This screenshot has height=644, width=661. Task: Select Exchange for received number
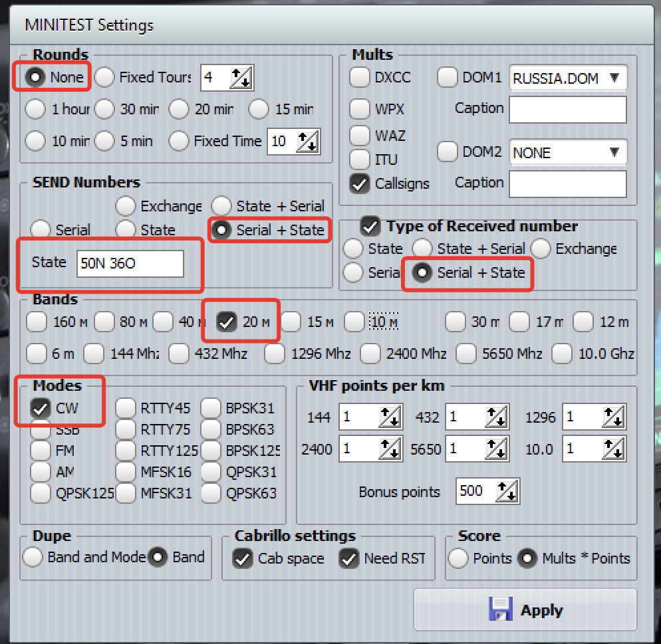[x=541, y=249]
